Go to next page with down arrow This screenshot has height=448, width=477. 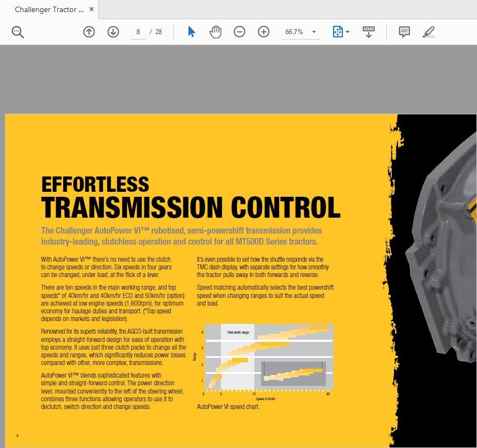(113, 32)
